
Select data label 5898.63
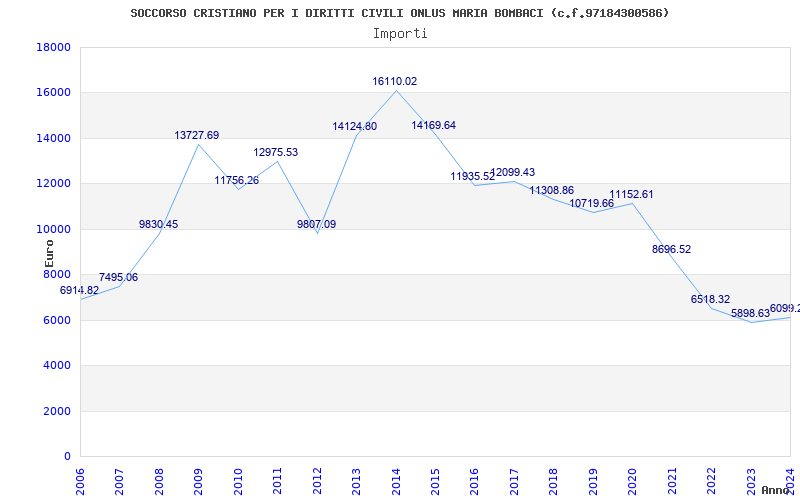[751, 314]
